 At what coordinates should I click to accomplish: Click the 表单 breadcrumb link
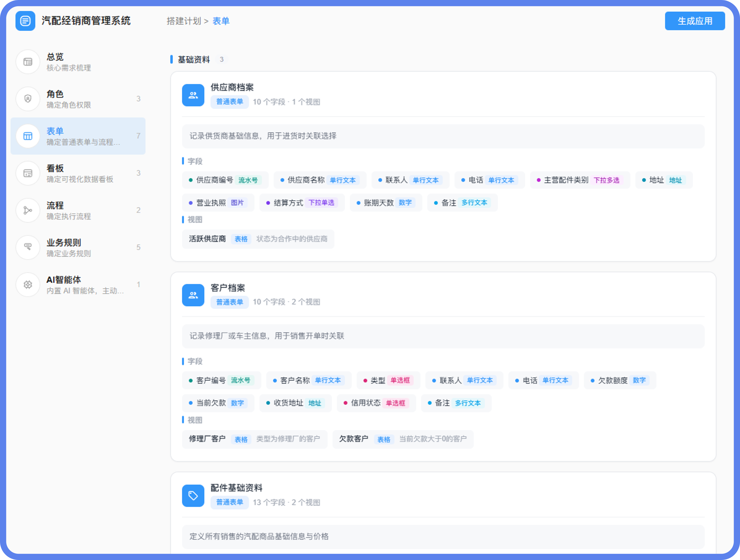tap(221, 21)
